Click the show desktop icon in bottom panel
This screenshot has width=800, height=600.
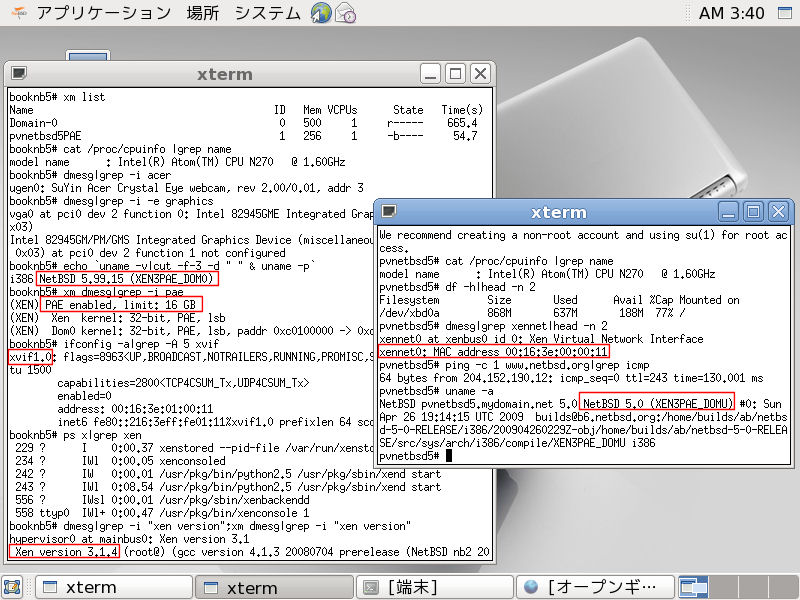(12, 587)
